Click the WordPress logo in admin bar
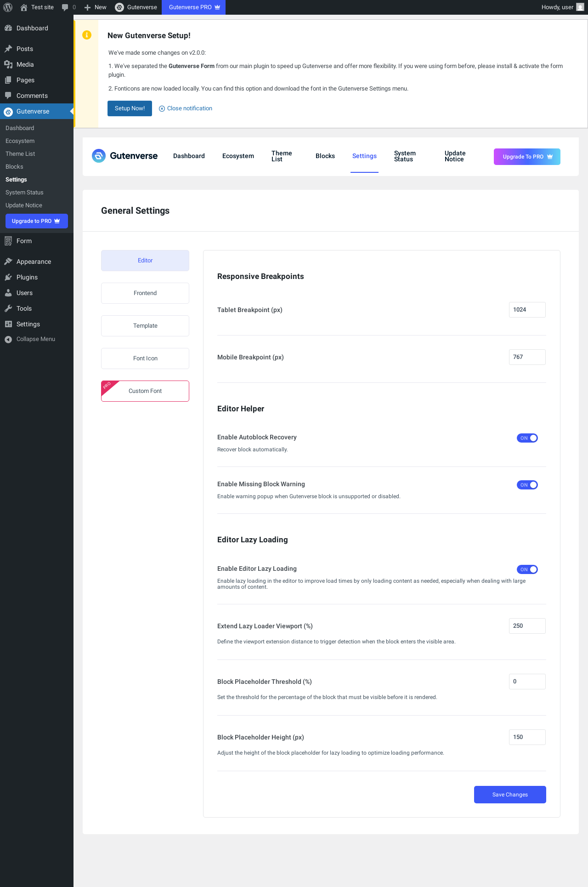Image resolution: width=588 pixels, height=887 pixels. 8,7
